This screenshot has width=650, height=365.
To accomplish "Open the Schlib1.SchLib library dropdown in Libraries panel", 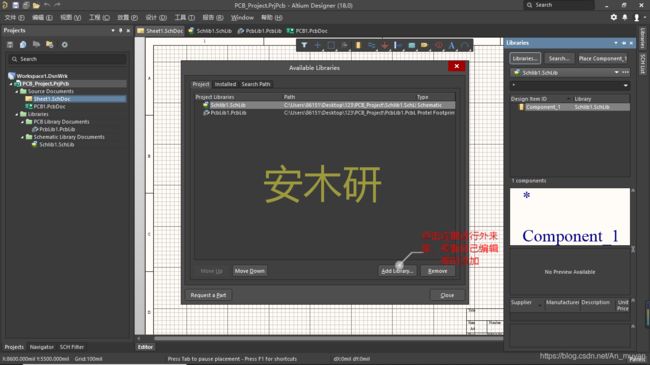I will (616, 72).
